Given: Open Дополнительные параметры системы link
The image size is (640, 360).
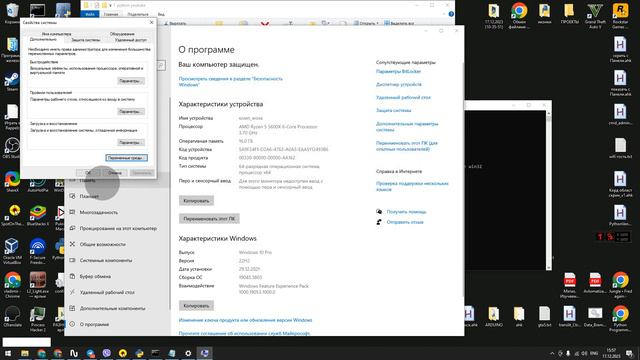Looking at the screenshot, I should pyautogui.click(x=407, y=127).
